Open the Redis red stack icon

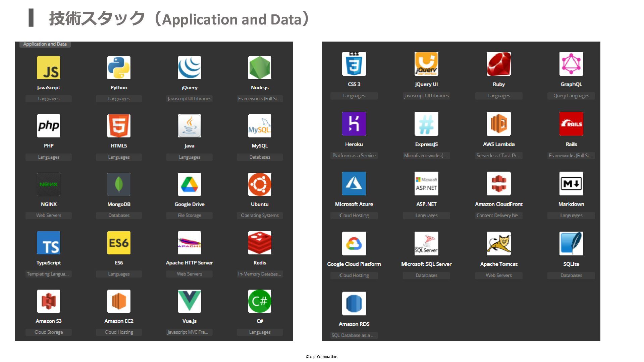point(260,243)
